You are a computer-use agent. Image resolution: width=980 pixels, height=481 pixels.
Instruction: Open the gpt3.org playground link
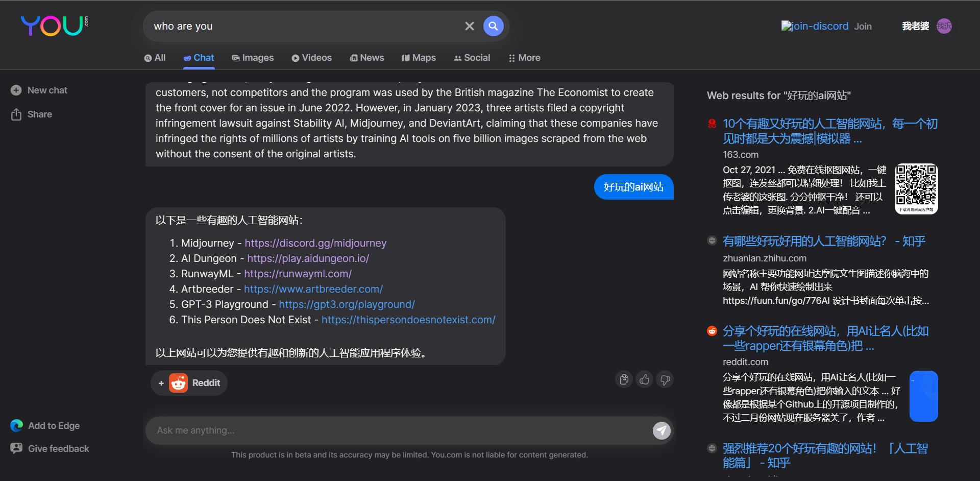pos(347,304)
